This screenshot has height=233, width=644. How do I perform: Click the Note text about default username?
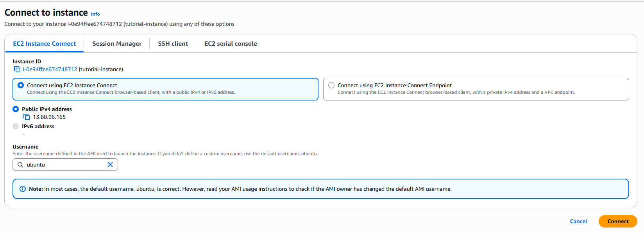click(x=240, y=189)
